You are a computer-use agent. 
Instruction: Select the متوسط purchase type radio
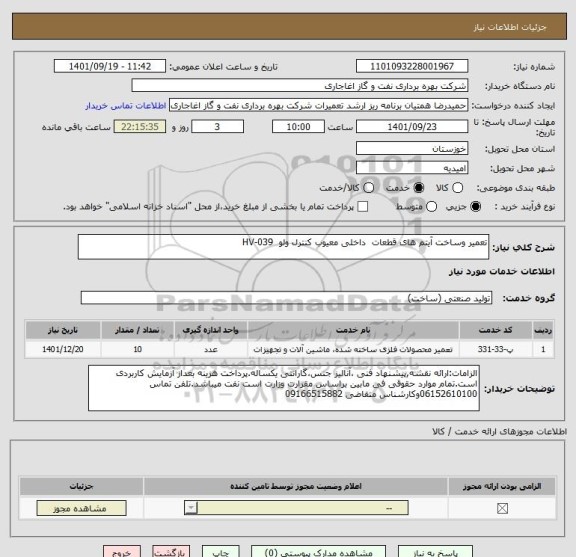(x=431, y=207)
